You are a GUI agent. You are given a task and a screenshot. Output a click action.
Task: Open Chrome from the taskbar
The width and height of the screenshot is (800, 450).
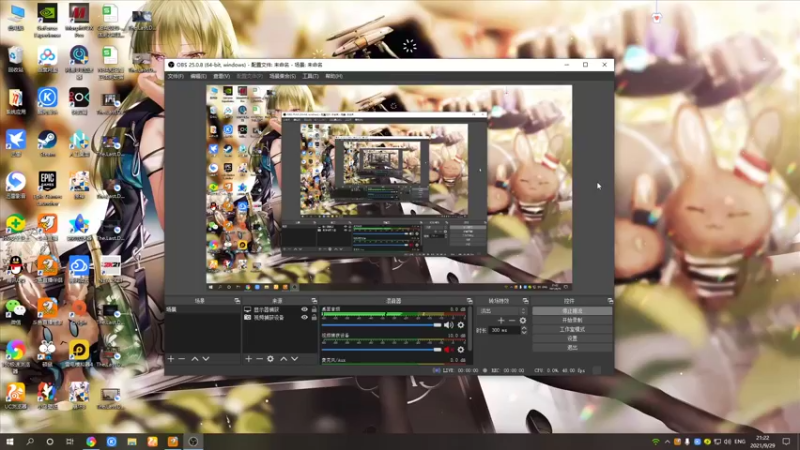[91, 441]
